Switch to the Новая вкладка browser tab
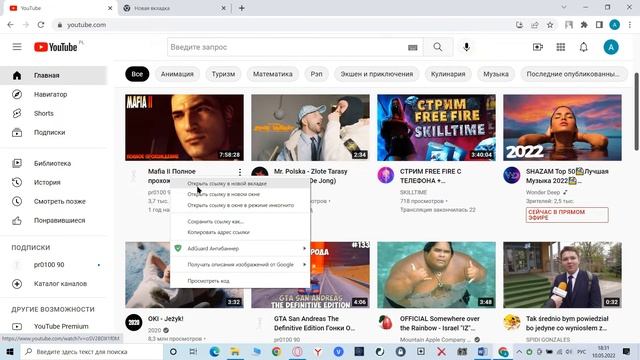640x360 pixels. point(174,8)
